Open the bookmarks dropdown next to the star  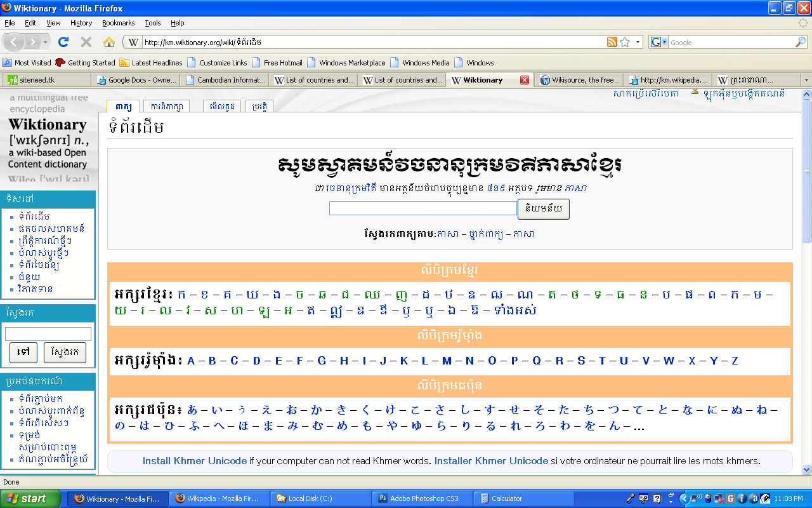click(x=638, y=42)
